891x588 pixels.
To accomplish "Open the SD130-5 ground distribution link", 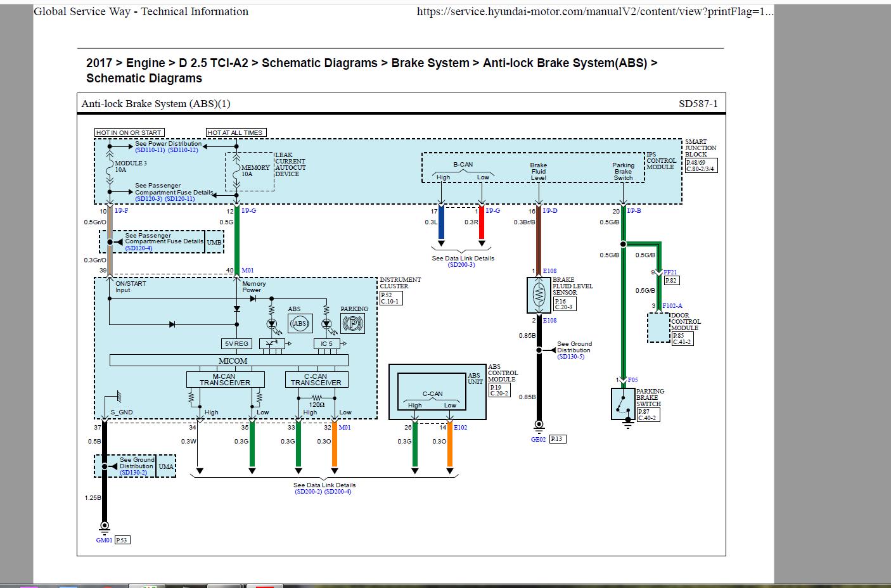I will click(x=571, y=357).
